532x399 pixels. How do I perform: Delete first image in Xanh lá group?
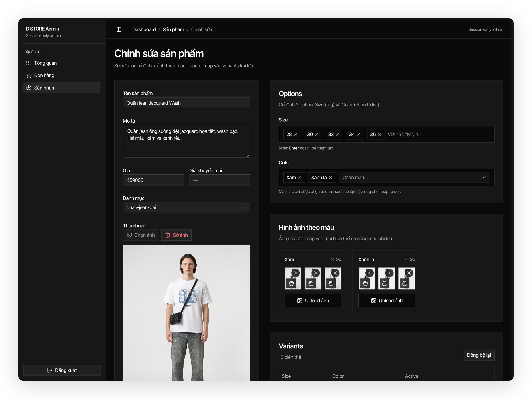(370, 273)
